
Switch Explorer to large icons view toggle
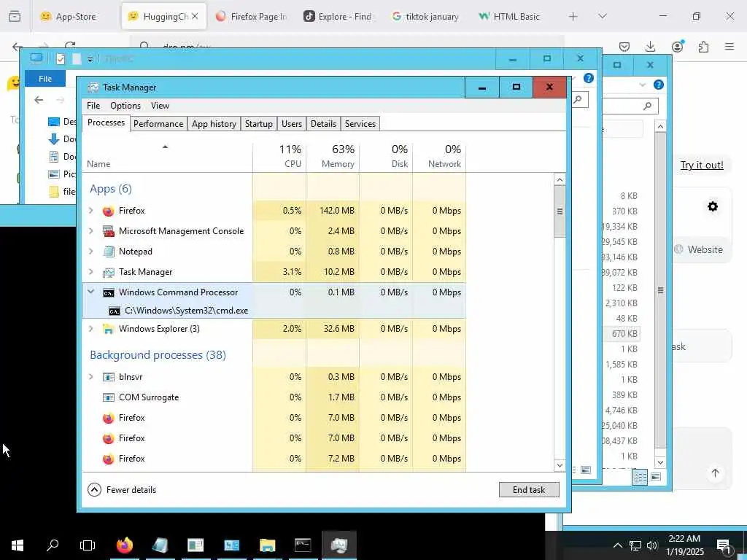click(x=656, y=477)
